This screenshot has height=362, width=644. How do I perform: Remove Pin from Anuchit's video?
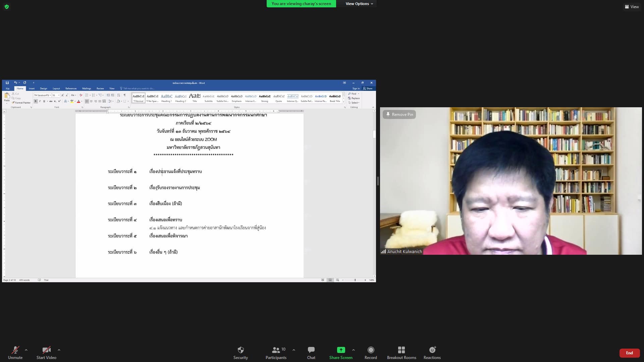(x=399, y=115)
